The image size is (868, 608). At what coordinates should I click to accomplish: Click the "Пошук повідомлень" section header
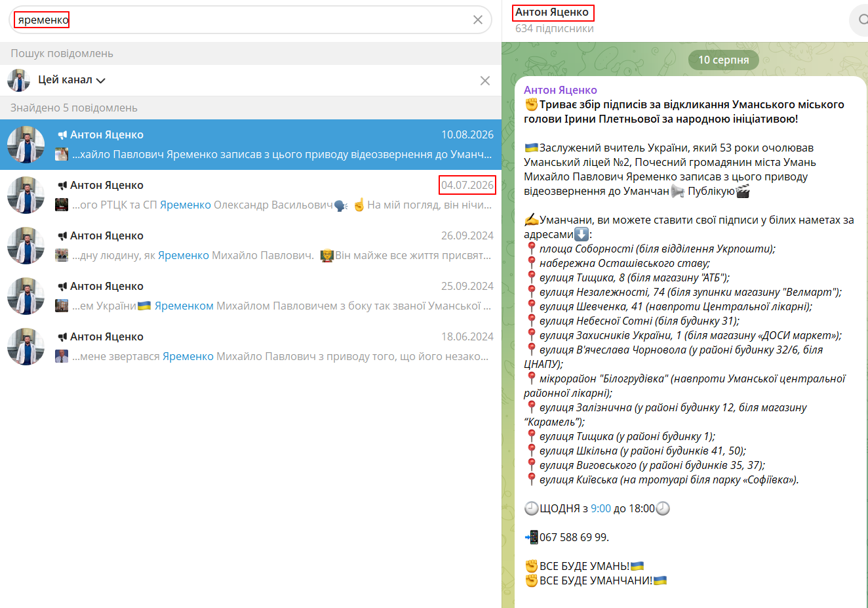pyautogui.click(x=62, y=54)
